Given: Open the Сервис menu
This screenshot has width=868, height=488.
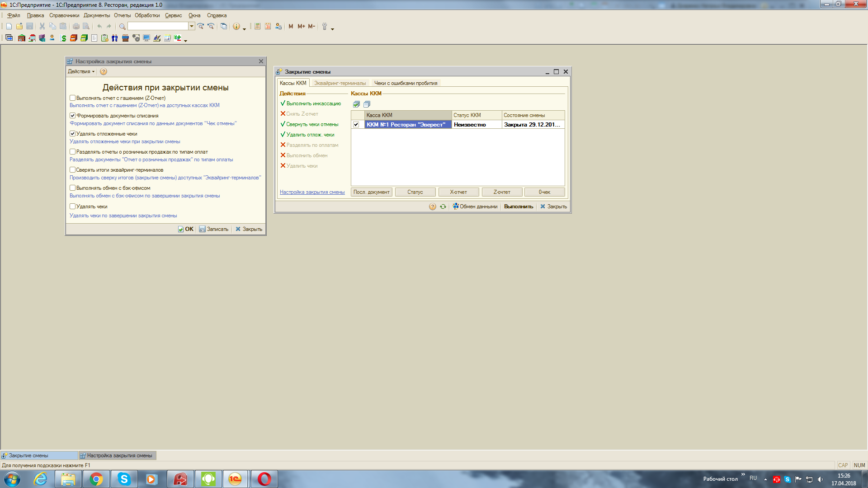Looking at the screenshot, I should 174,15.
